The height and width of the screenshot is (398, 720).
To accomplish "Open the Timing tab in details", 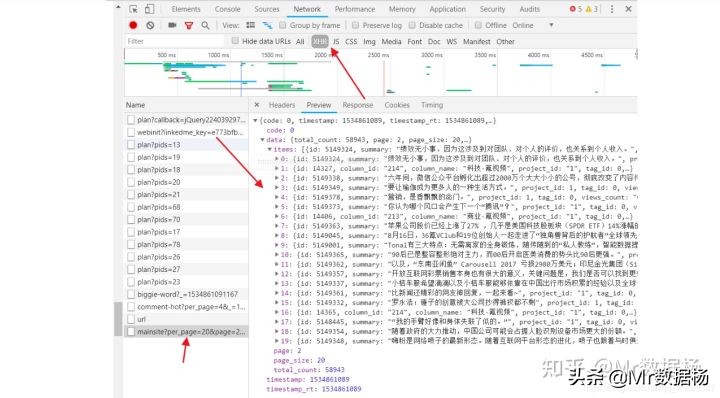I will (x=432, y=105).
